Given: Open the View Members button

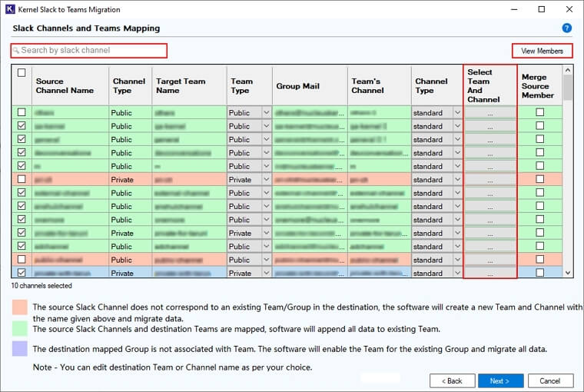Looking at the screenshot, I should [x=542, y=51].
